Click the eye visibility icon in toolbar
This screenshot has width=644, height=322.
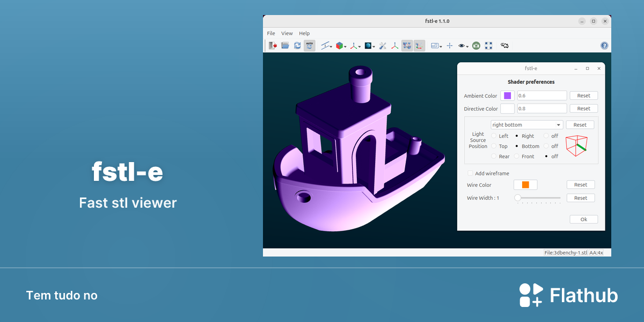click(462, 46)
